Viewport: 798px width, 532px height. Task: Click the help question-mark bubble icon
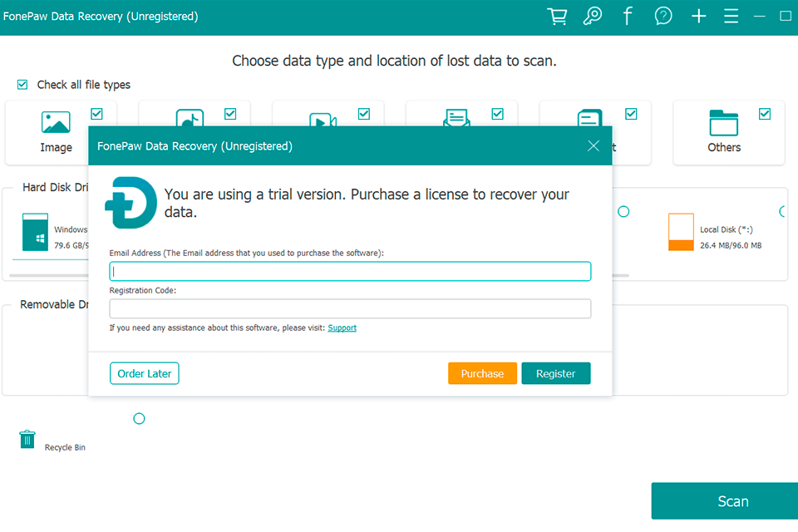pyautogui.click(x=663, y=16)
